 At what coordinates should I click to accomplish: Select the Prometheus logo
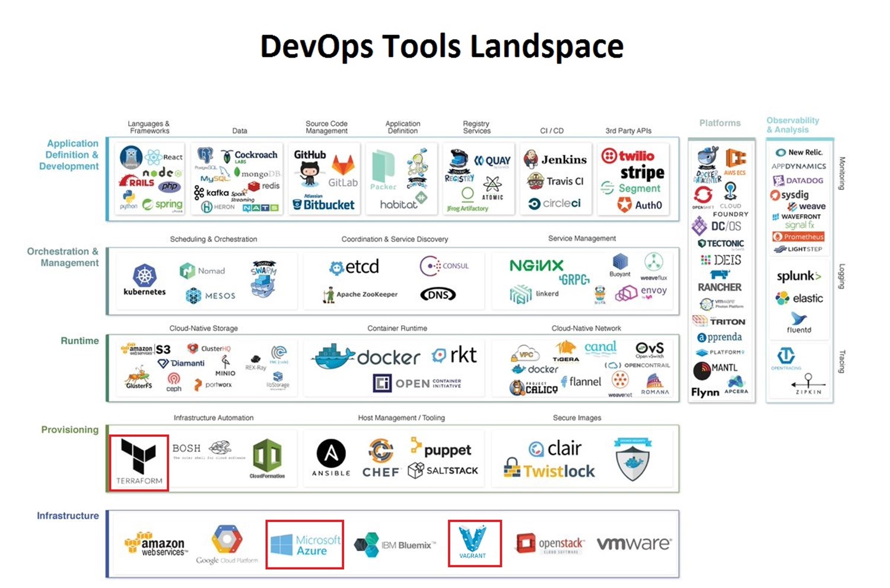tap(799, 237)
